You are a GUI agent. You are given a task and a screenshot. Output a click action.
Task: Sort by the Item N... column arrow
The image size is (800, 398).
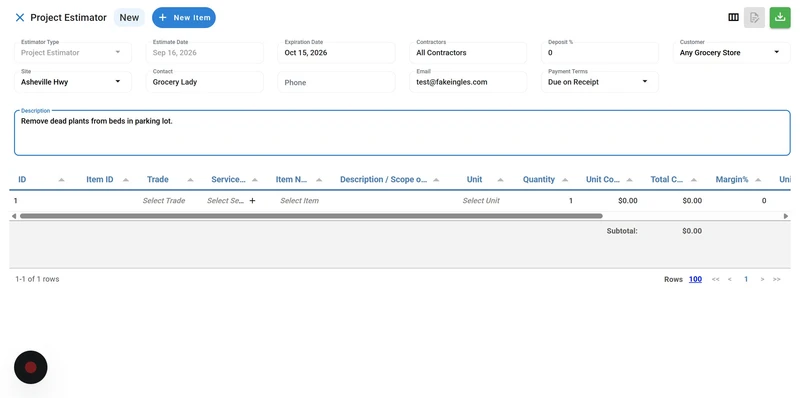pos(319,180)
